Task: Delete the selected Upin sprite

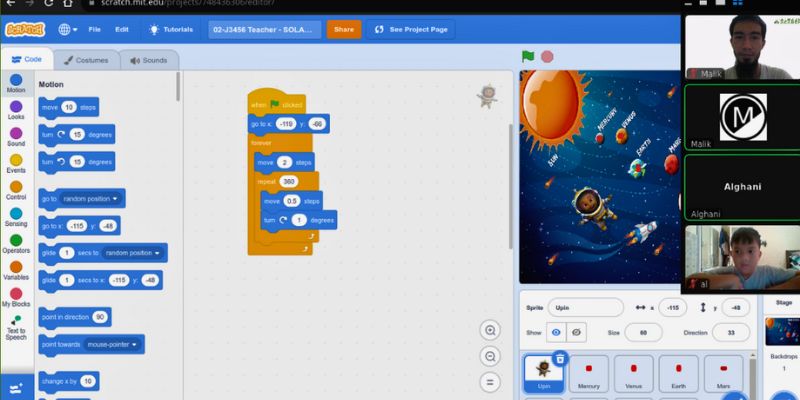Action: click(560, 358)
